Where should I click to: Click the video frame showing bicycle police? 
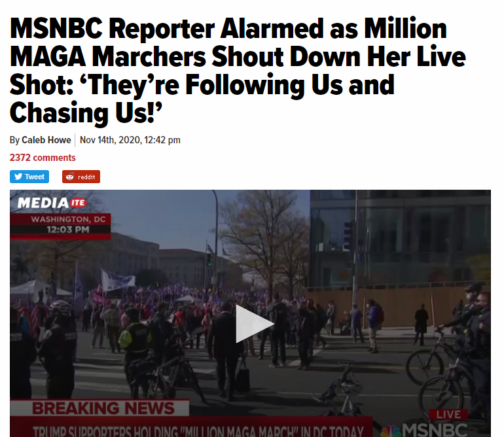(x=250, y=313)
